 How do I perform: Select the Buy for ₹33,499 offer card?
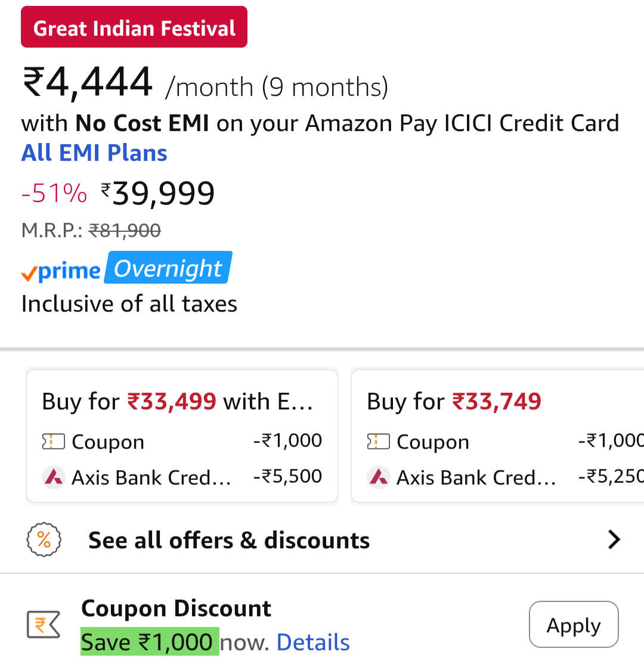182,436
